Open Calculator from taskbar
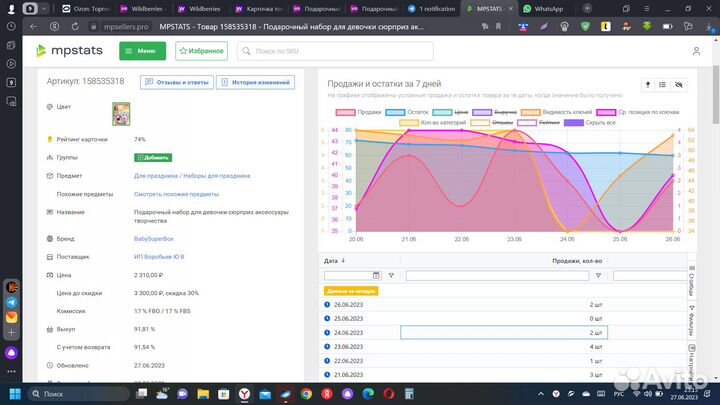The height and width of the screenshot is (405, 720). (409, 394)
